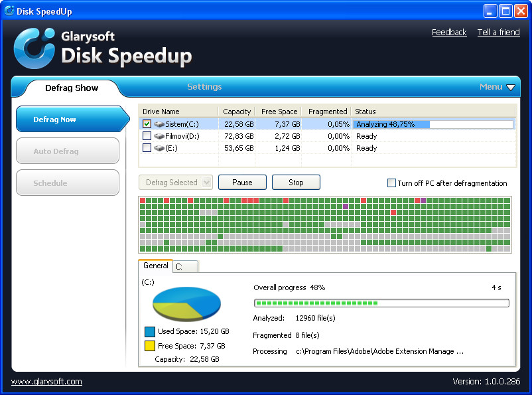Sort by Drive Name column header
532x395 pixels.
(x=178, y=112)
